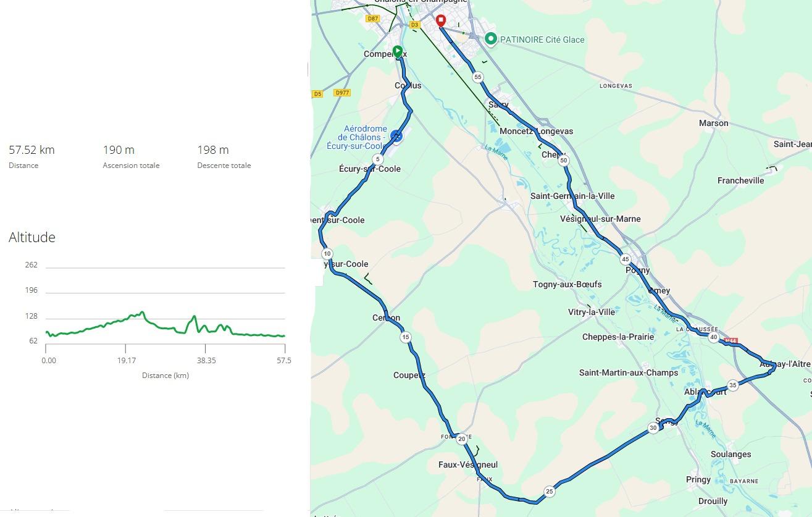812x517 pixels.
Task: Click the green route start marker
Action: [398, 51]
